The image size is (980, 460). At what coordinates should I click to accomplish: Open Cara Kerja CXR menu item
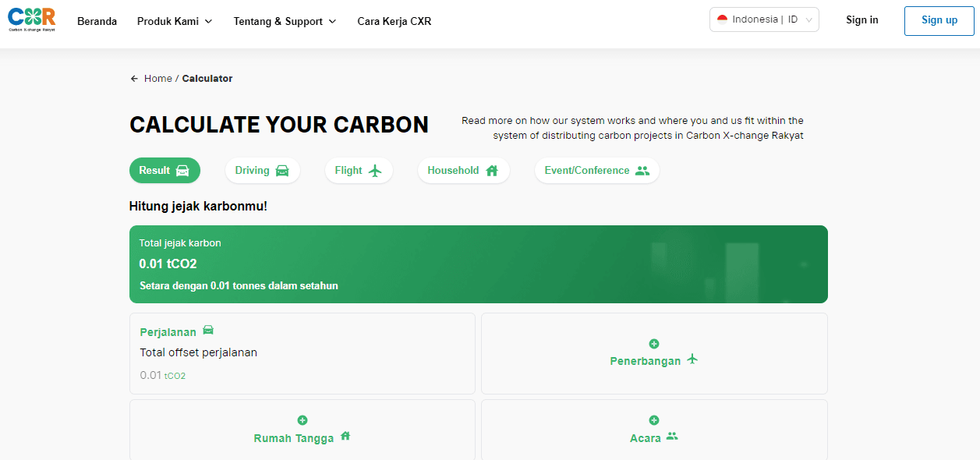click(394, 21)
